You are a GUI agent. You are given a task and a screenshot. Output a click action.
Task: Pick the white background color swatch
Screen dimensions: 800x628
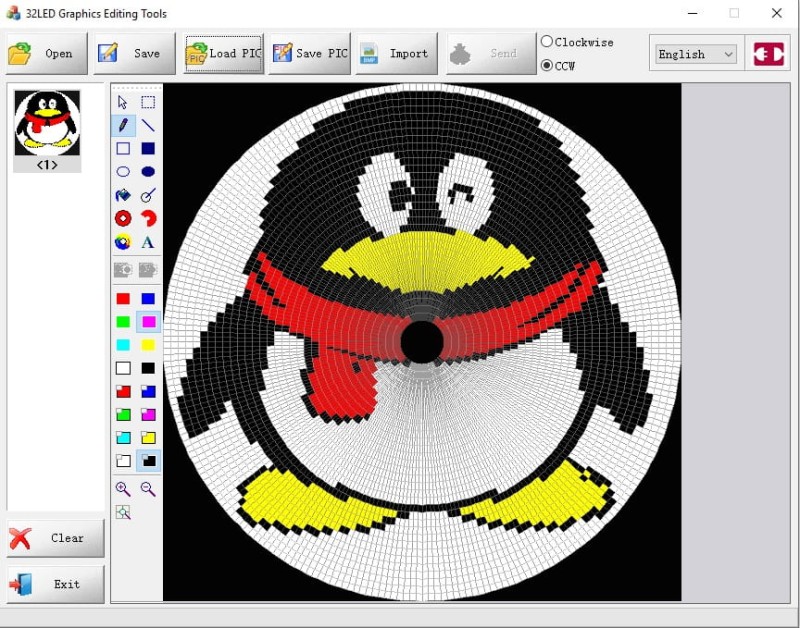tap(123, 461)
